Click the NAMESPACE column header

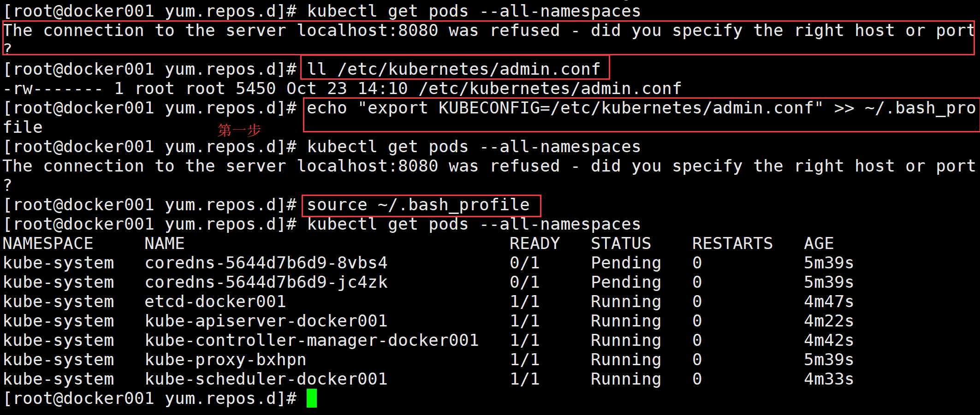click(48, 243)
